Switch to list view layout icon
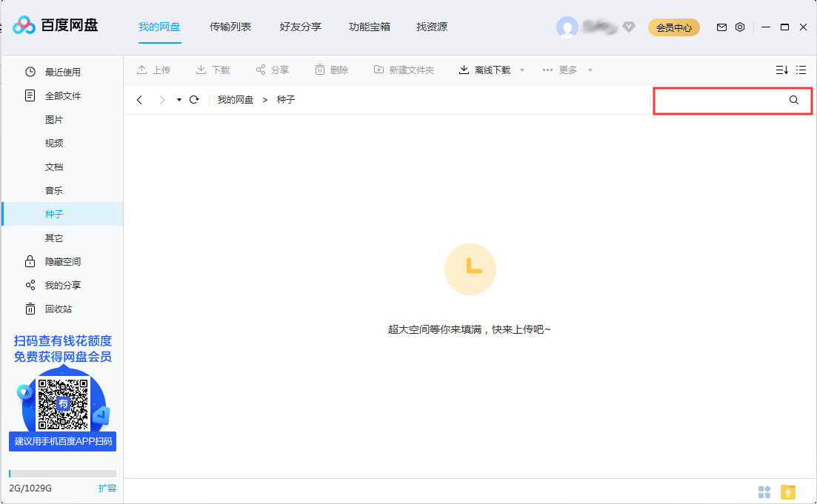 click(x=801, y=69)
